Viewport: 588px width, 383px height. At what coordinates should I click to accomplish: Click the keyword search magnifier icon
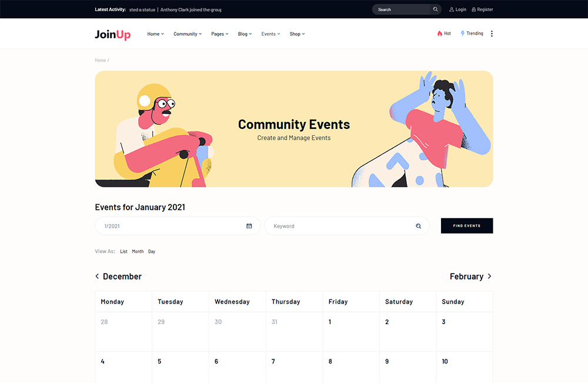419,226
